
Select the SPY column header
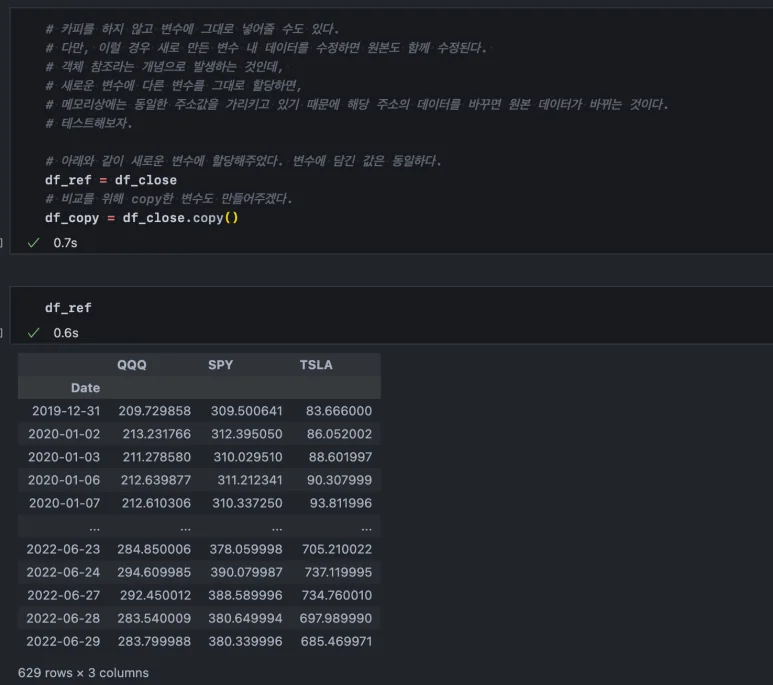(x=220, y=365)
